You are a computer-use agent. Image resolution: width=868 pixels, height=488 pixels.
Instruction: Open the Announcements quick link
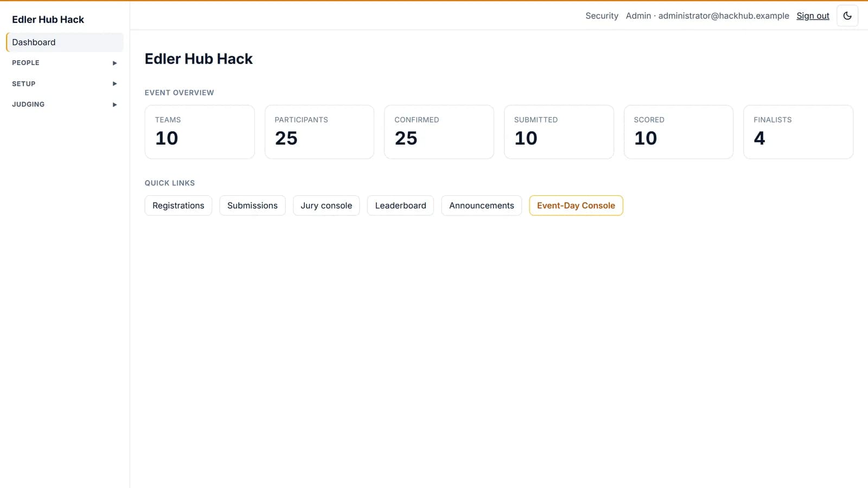[482, 206]
